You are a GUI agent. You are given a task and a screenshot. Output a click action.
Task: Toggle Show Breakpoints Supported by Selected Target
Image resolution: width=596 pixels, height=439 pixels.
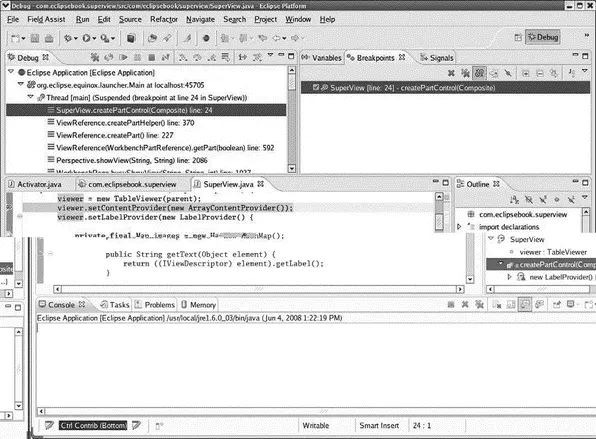[479, 73]
